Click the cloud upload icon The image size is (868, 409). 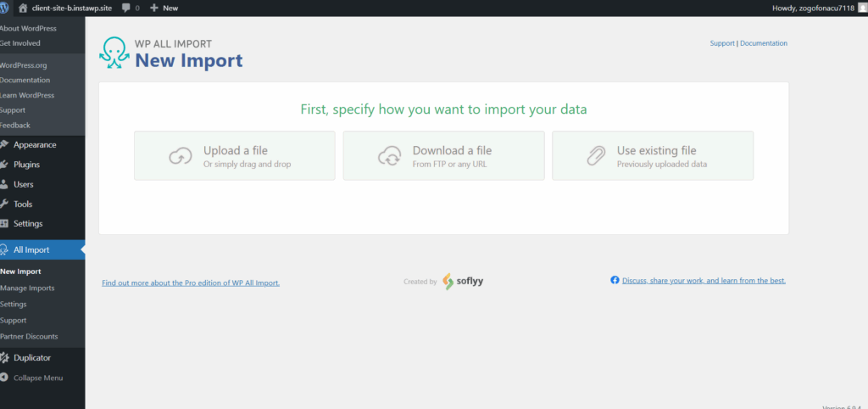pos(180,156)
